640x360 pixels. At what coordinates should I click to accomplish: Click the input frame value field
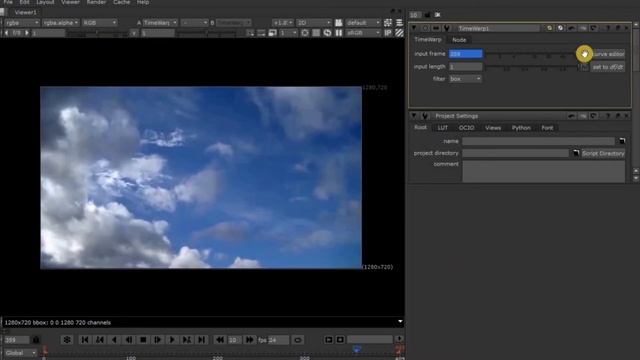(x=465, y=54)
